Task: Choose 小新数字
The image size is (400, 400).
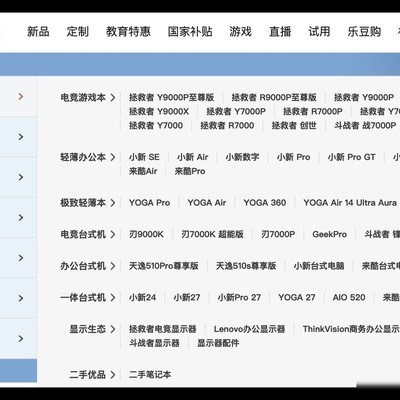Action: click(x=242, y=157)
